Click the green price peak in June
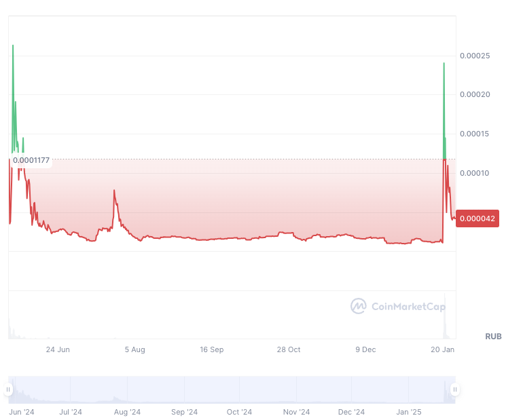Screen dimensions: 523x420 pyautogui.click(x=13, y=47)
